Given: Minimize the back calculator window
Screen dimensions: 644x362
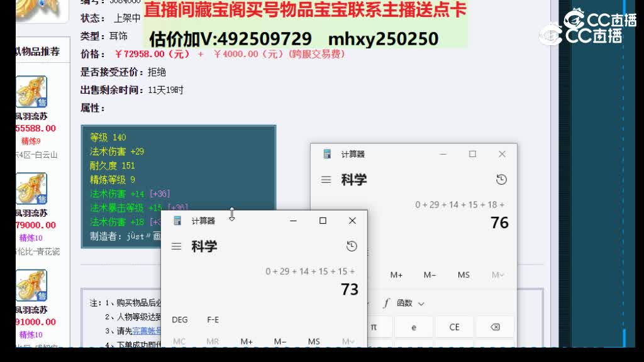Looking at the screenshot, I should [x=443, y=154].
